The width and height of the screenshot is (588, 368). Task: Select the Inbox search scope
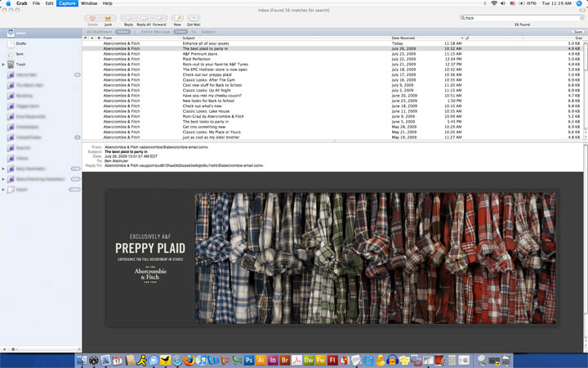pos(122,32)
